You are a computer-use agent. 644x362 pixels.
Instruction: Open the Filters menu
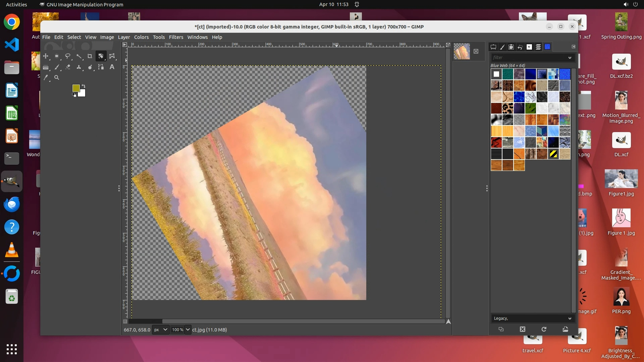[176, 37]
